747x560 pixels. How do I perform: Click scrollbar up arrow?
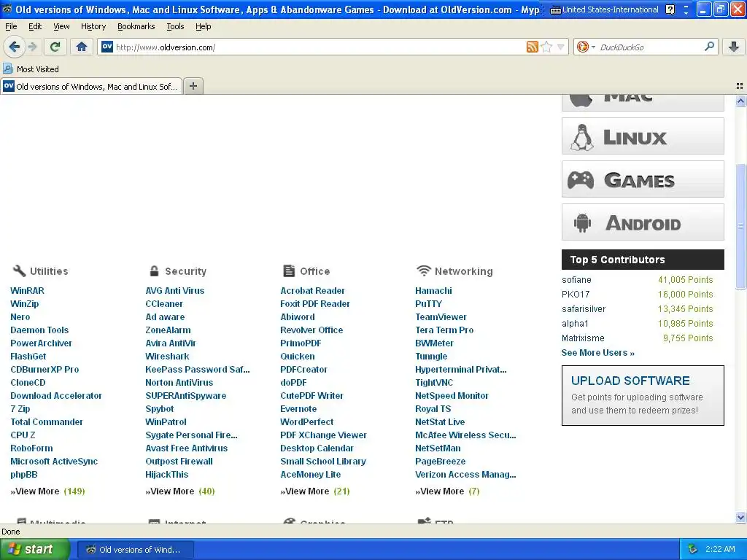(740, 101)
